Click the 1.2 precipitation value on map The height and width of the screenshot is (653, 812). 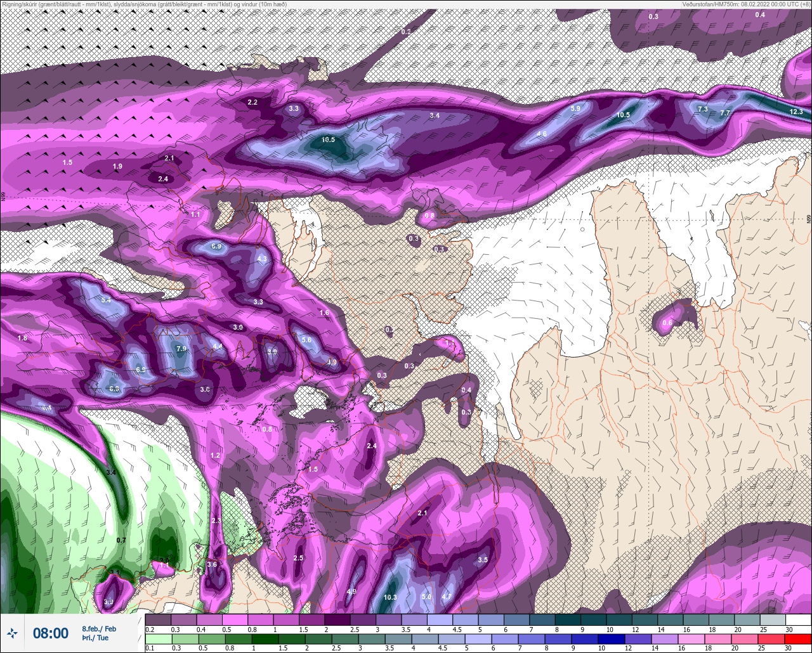click(x=215, y=455)
